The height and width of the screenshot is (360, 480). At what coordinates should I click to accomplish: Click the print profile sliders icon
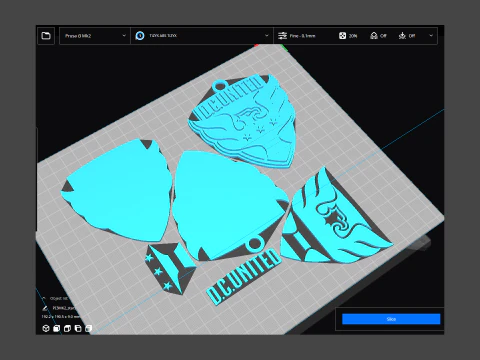(x=282, y=36)
